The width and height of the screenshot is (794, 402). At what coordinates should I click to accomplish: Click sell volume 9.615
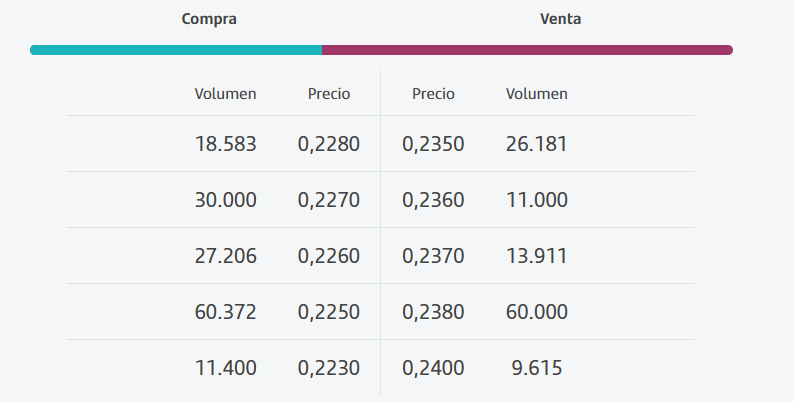539,368
